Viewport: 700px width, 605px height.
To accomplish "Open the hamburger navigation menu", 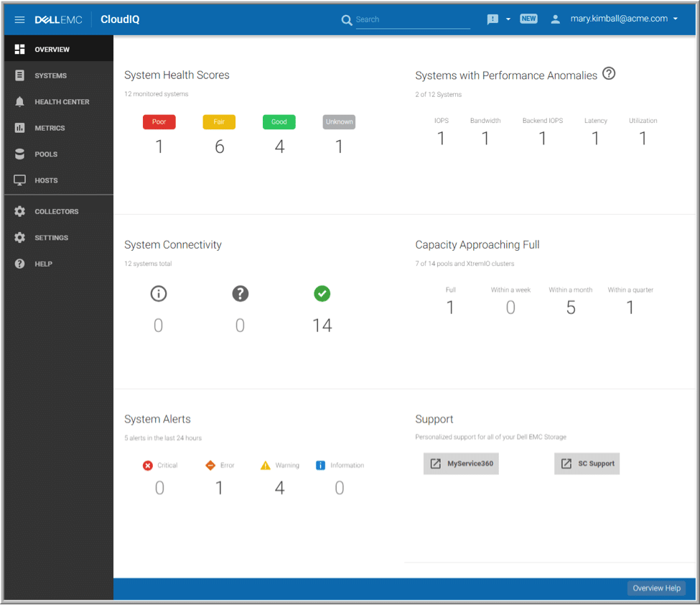I will coord(19,19).
